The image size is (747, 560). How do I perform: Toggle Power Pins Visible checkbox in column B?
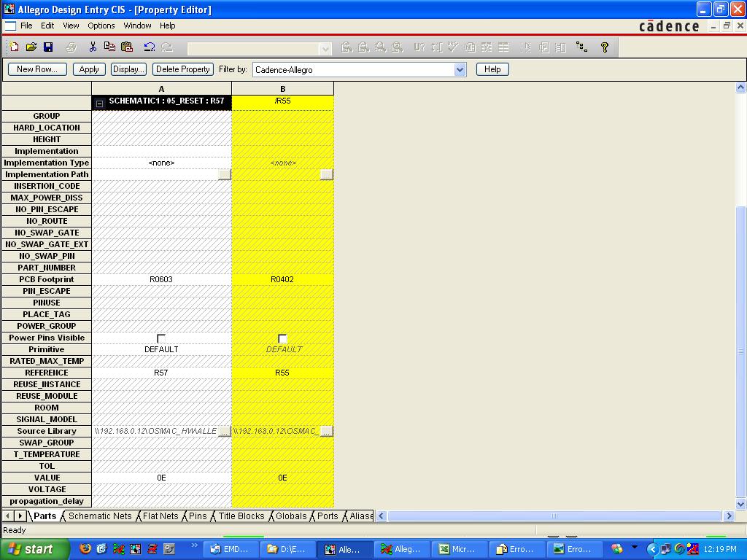[x=282, y=338]
